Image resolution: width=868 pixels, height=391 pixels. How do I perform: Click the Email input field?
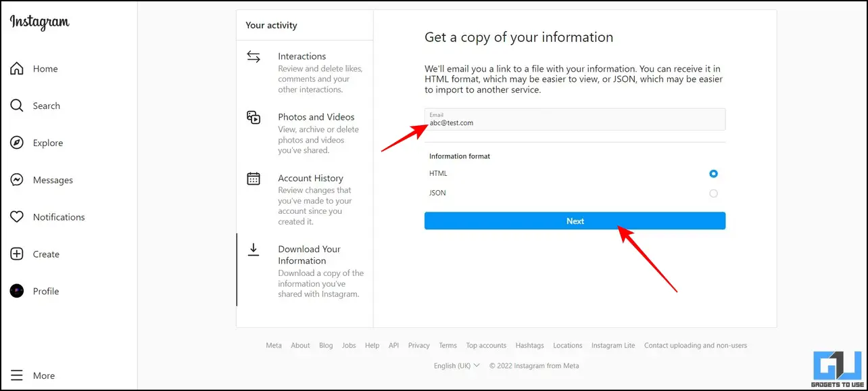[x=575, y=119]
